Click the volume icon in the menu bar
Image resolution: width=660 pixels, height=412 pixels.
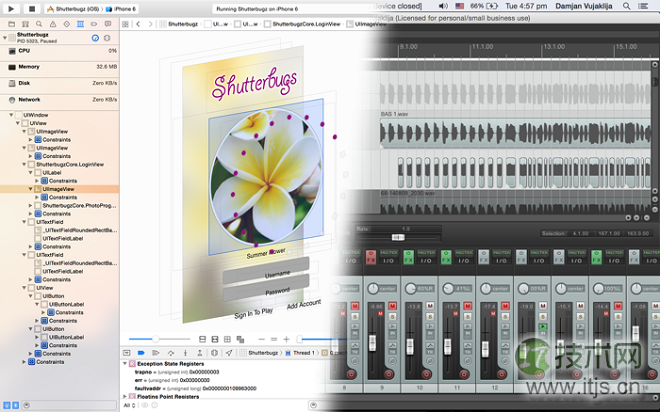tap(443, 6)
